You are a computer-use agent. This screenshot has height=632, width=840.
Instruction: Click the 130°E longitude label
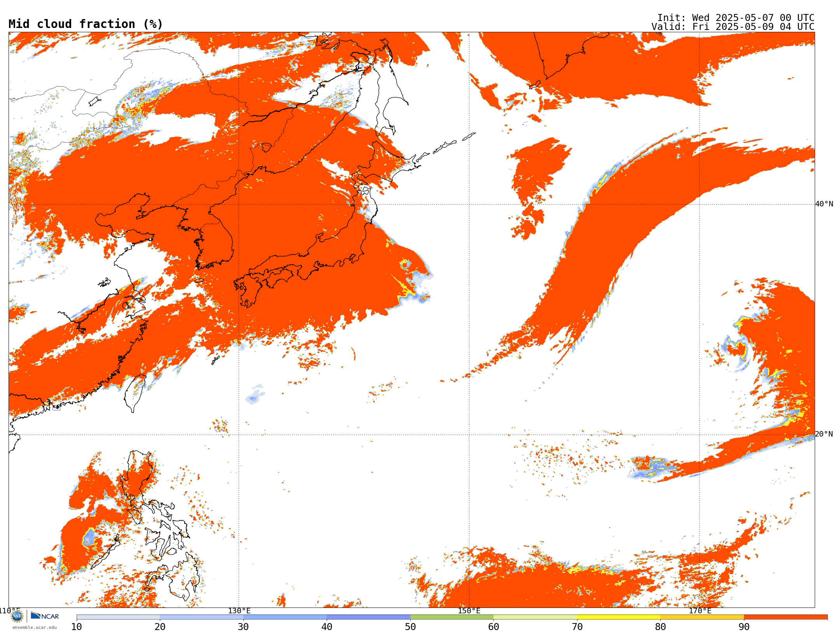(x=239, y=611)
